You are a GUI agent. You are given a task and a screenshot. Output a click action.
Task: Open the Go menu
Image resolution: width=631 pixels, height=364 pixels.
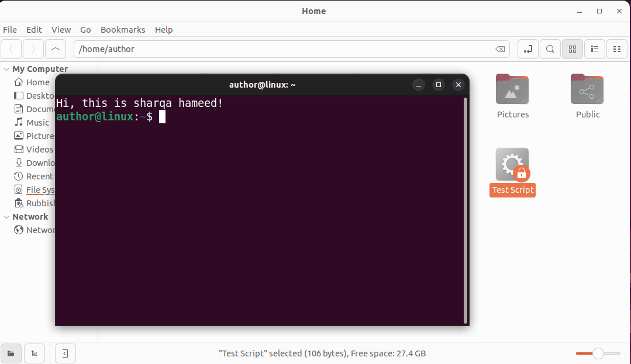pos(85,30)
